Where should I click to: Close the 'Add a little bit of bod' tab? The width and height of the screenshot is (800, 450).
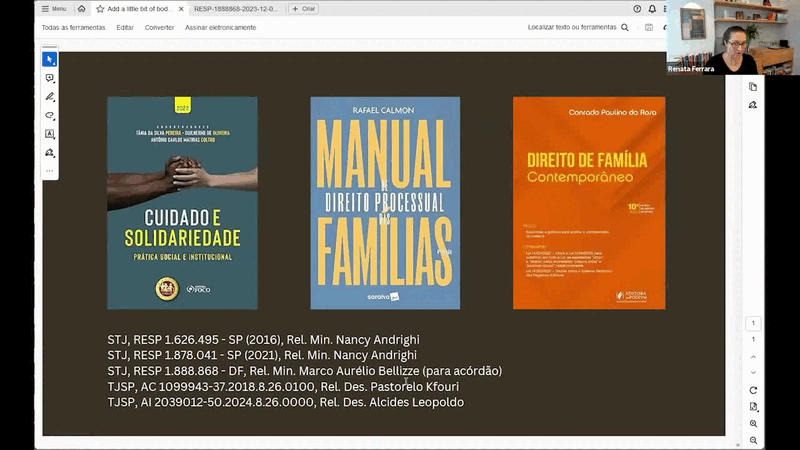pos(181,9)
